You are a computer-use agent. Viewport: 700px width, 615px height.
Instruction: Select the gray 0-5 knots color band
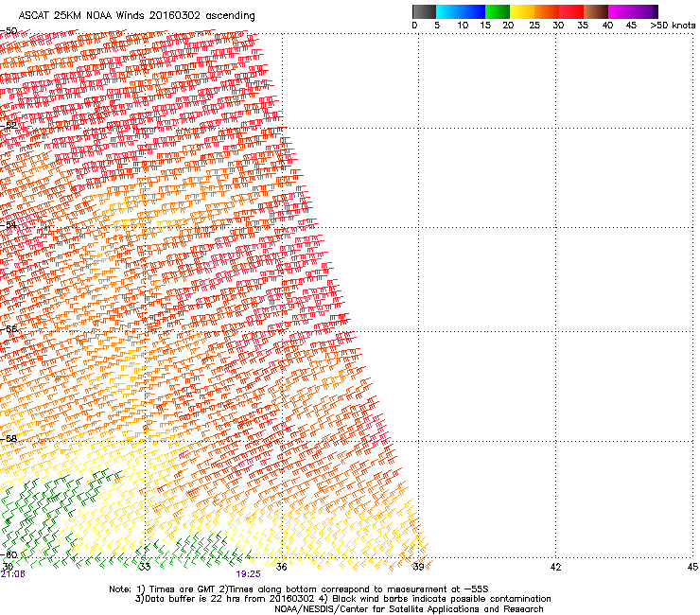(x=424, y=11)
